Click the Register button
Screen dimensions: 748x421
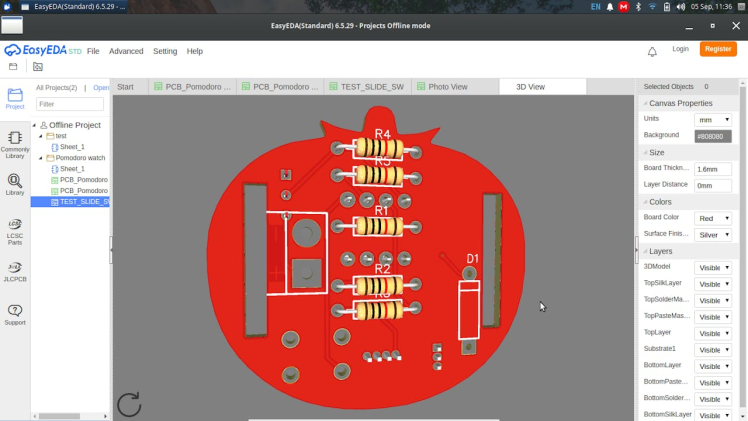[718, 49]
